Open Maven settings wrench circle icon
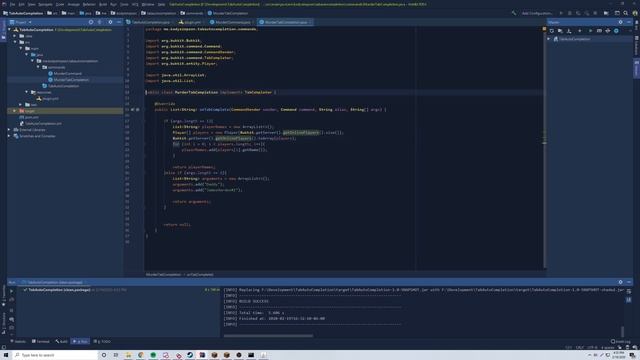The width and height of the screenshot is (640, 360). click(x=616, y=31)
